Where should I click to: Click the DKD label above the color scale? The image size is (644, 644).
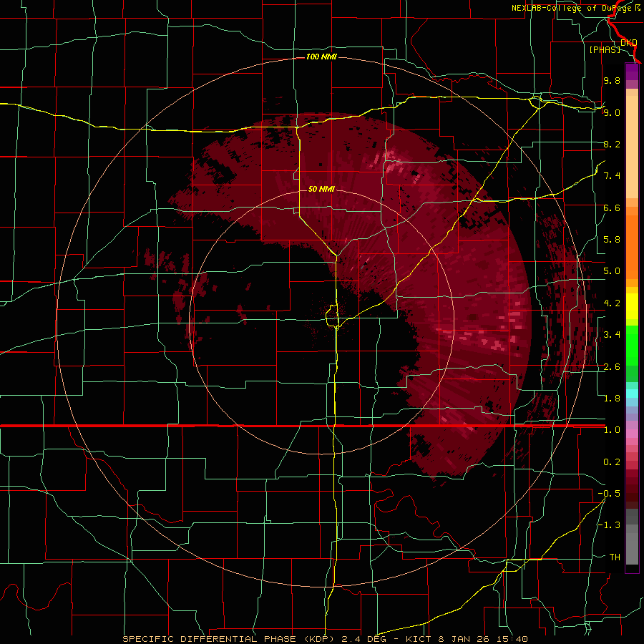[629, 42]
